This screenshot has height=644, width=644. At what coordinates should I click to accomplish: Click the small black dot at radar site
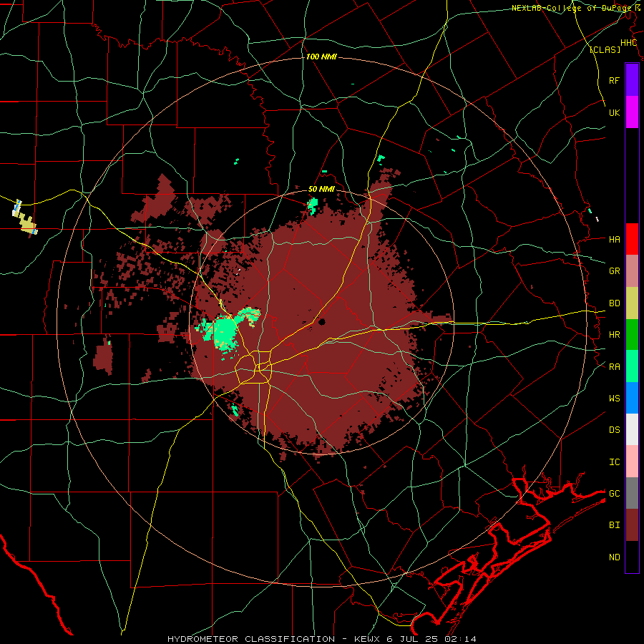pyautogui.click(x=321, y=322)
